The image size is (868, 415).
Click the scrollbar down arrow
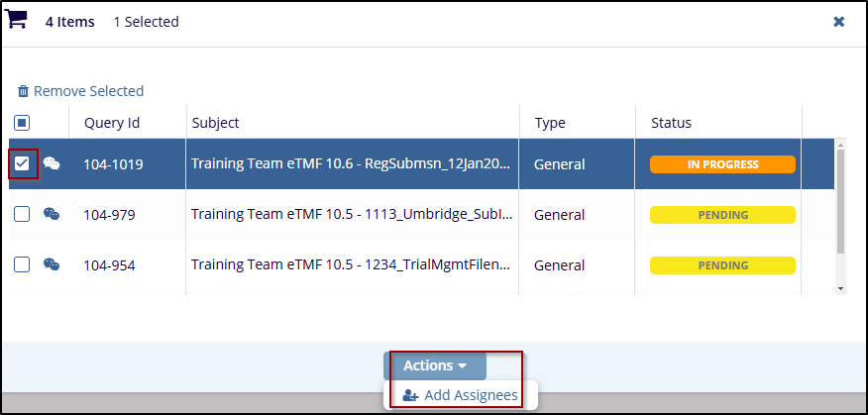point(841,288)
